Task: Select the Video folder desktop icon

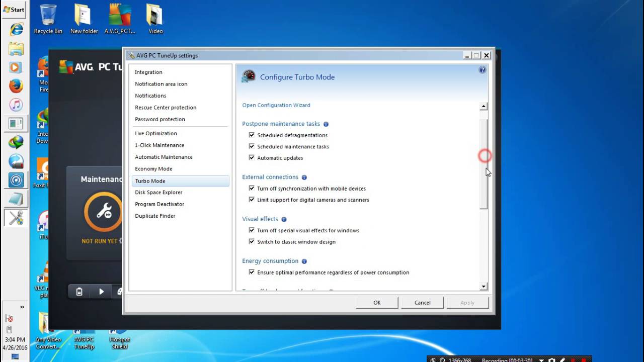Action: tap(155, 19)
